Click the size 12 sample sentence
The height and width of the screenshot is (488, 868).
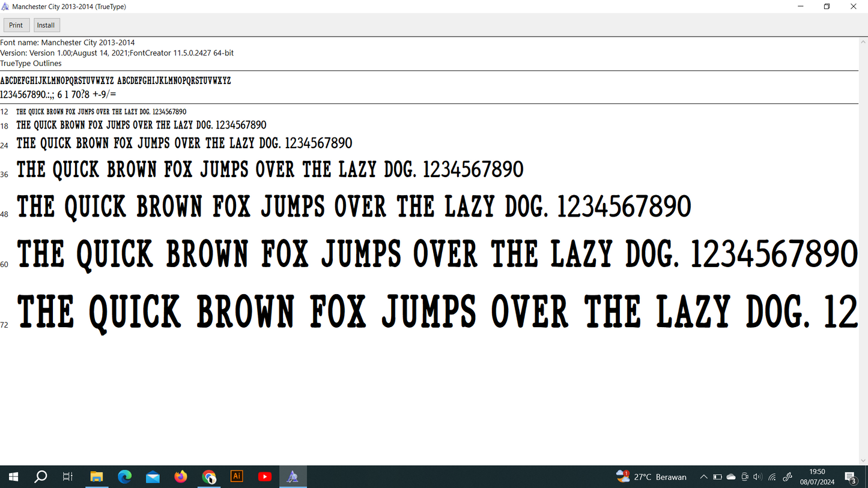(101, 112)
